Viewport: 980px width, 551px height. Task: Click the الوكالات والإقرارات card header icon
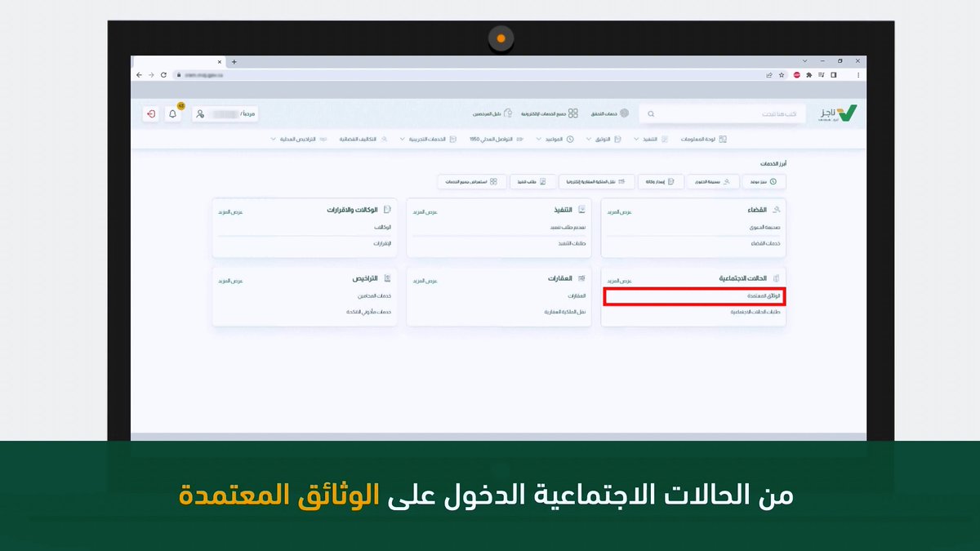point(387,210)
